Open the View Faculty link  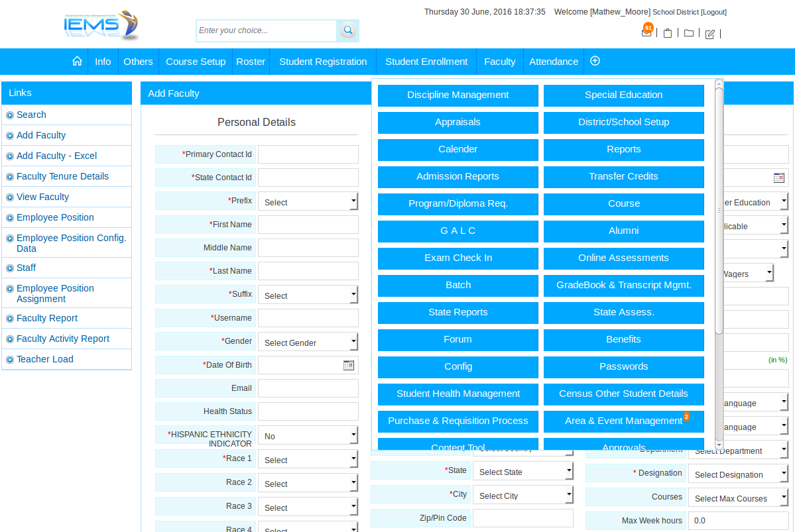[42, 197]
